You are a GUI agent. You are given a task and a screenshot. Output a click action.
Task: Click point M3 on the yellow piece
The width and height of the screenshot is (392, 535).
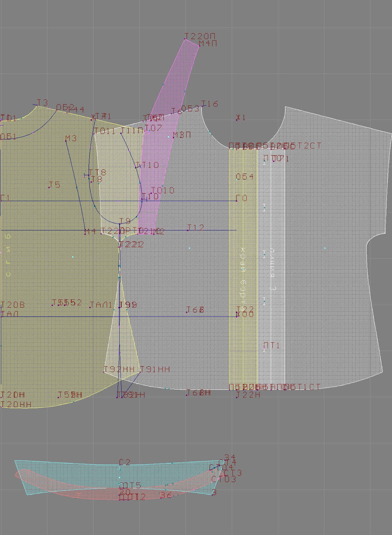(66, 141)
